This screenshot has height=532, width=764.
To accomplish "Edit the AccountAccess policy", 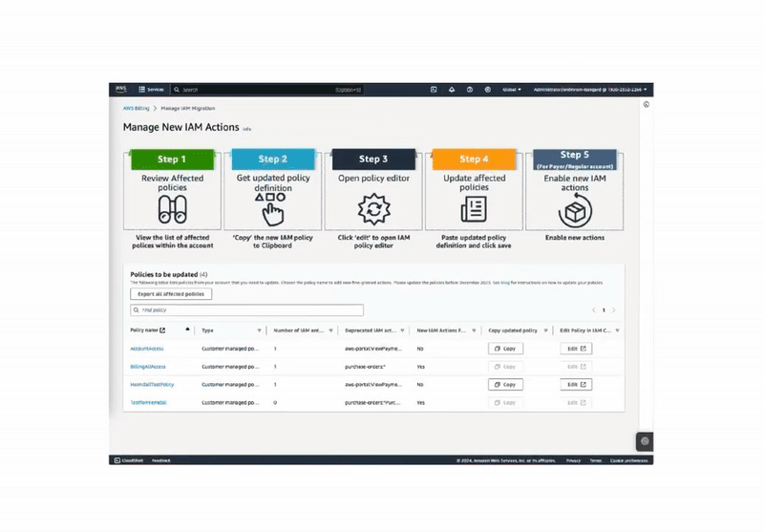I will [577, 349].
